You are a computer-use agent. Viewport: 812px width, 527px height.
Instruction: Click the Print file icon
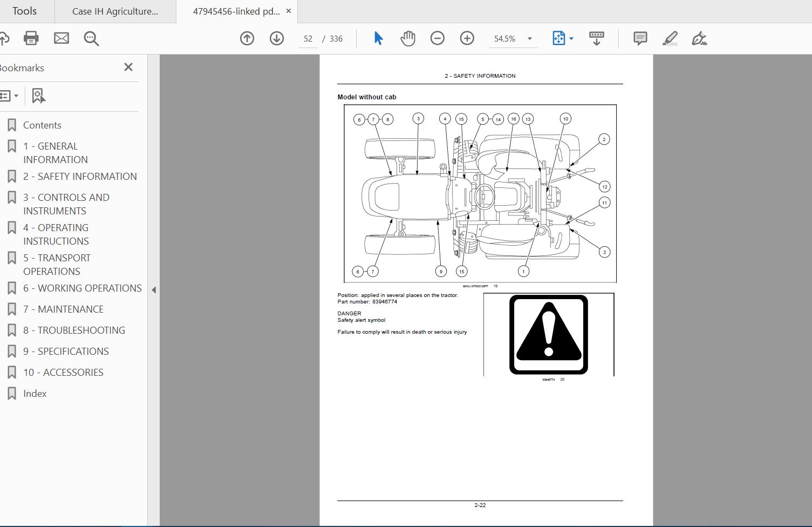tap(31, 38)
